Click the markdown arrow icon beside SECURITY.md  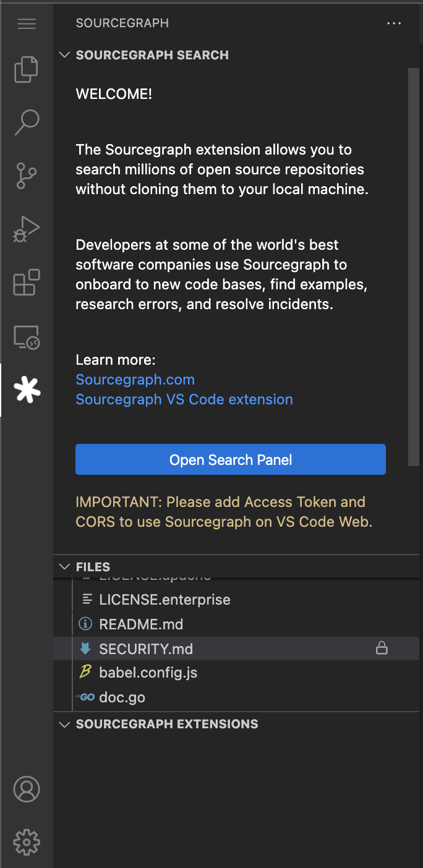(x=85, y=649)
